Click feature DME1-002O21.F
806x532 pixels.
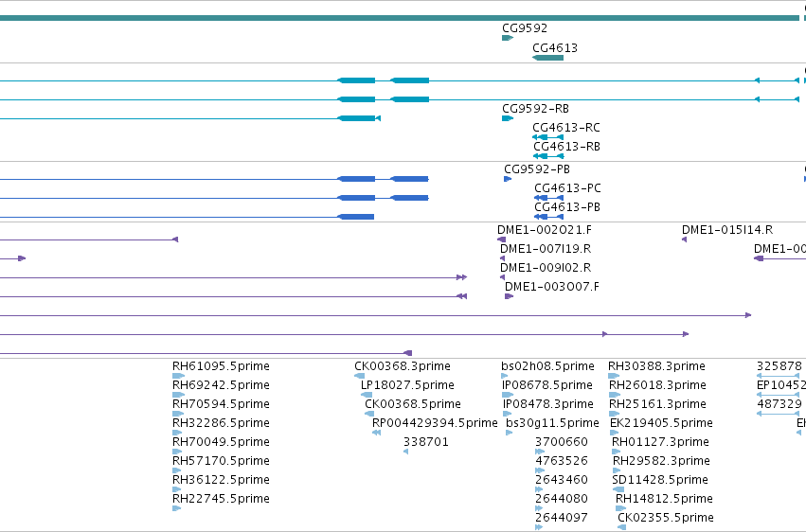tap(545, 230)
